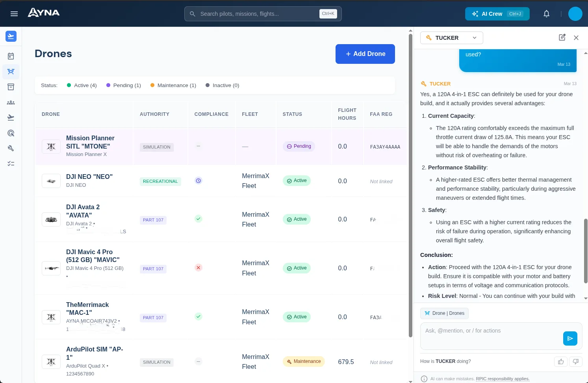Open the calendar icon in the sidebar
Image resolution: width=588 pixels, height=383 pixels.
pyautogui.click(x=11, y=56)
